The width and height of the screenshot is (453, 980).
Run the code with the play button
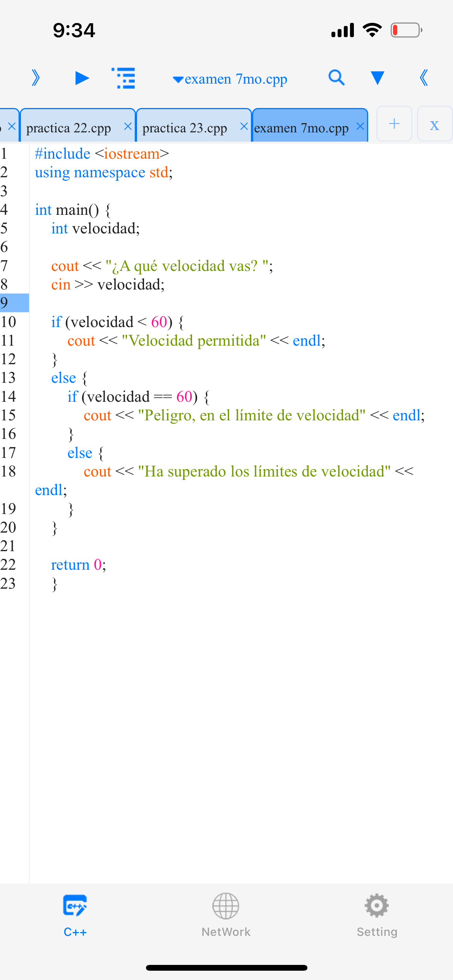tap(82, 78)
